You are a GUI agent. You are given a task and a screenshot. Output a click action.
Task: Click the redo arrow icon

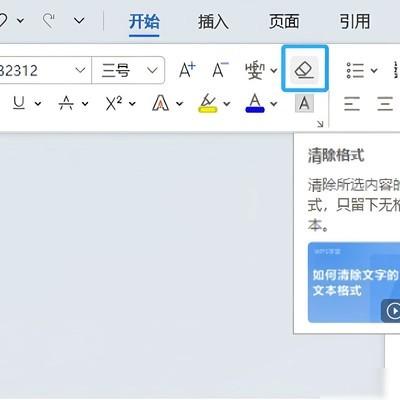point(49,21)
